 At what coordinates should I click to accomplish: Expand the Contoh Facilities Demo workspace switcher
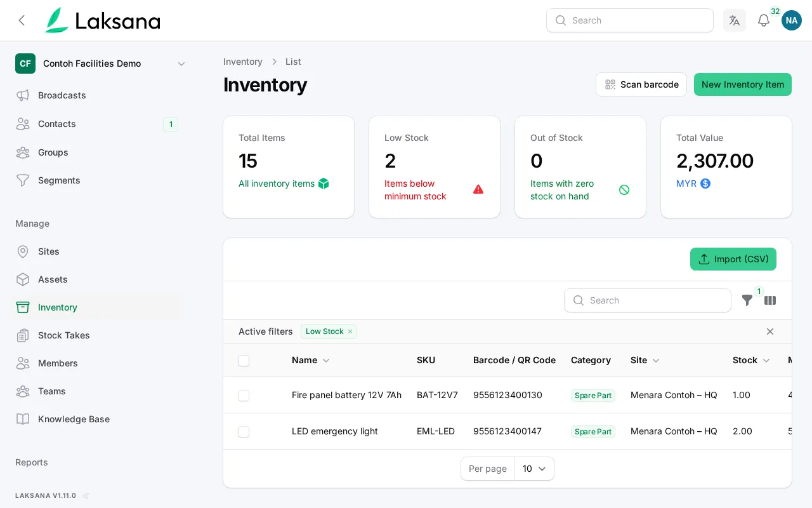coord(101,63)
